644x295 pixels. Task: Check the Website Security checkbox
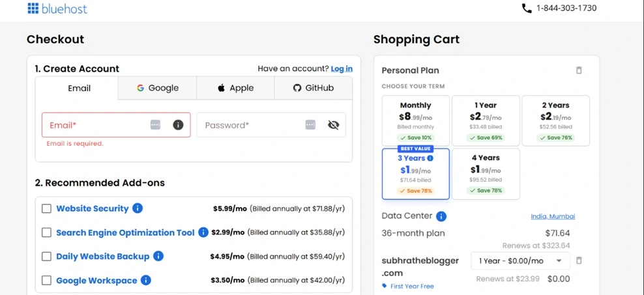[x=46, y=208]
